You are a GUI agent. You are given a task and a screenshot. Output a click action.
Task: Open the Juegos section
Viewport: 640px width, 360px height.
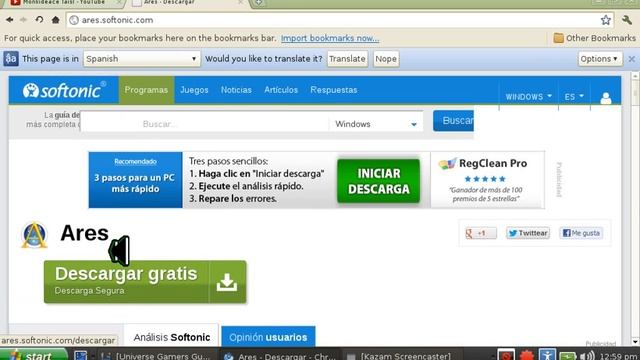tap(194, 90)
